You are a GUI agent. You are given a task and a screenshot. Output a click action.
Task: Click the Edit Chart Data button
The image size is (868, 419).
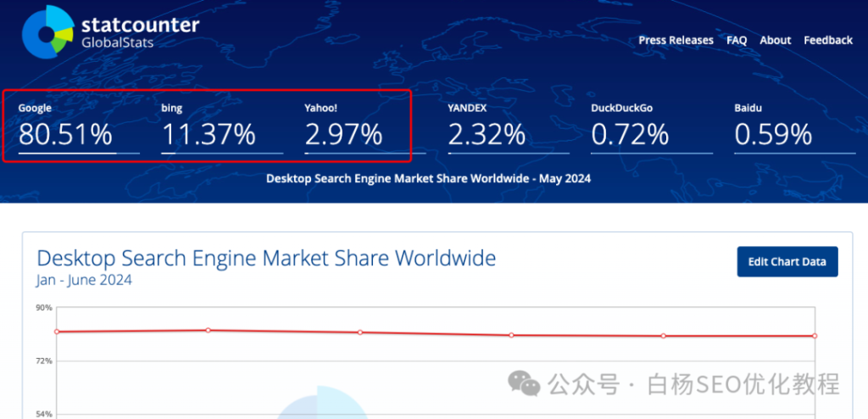[787, 261]
